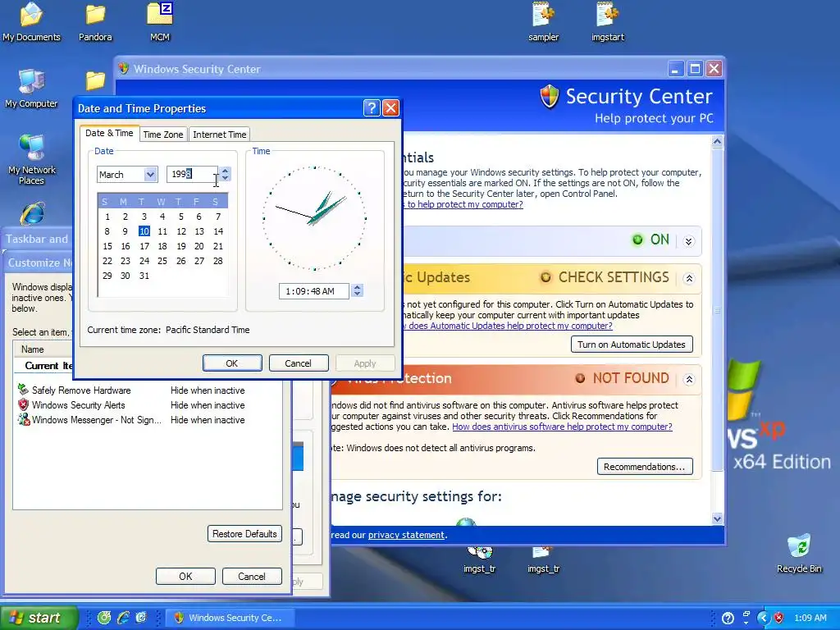Image resolution: width=840 pixels, height=630 pixels.
Task: Click the help button in Date and Time dialog
Action: [372, 108]
